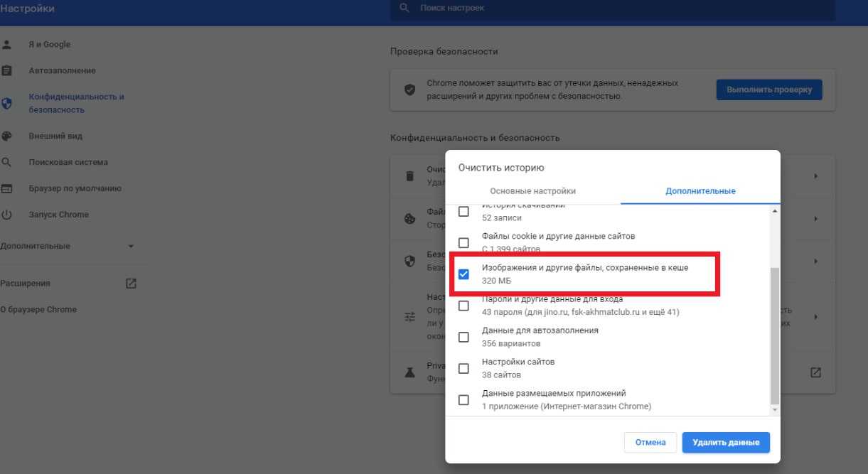Click the open-in-new icon on Privacy Sandbox row
868x474 pixels.
point(815,372)
